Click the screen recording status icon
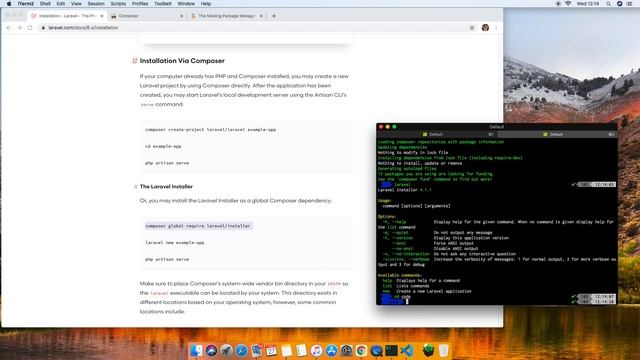Screen dimensions: 640x360 (x=558, y=4)
